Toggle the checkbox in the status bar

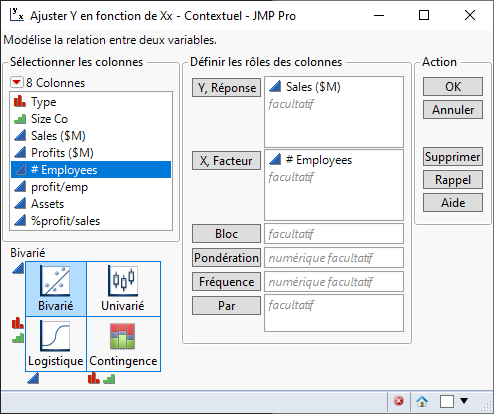coord(447,401)
